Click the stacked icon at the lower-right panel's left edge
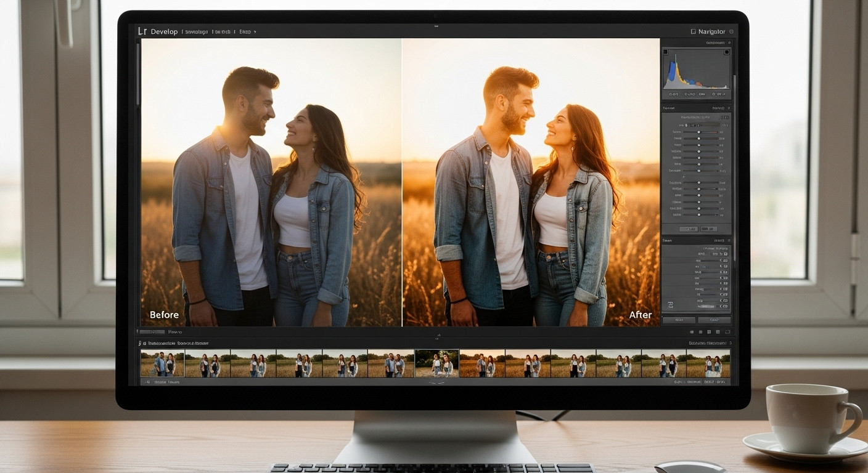Image resolution: width=868 pixels, height=473 pixels. (x=670, y=305)
